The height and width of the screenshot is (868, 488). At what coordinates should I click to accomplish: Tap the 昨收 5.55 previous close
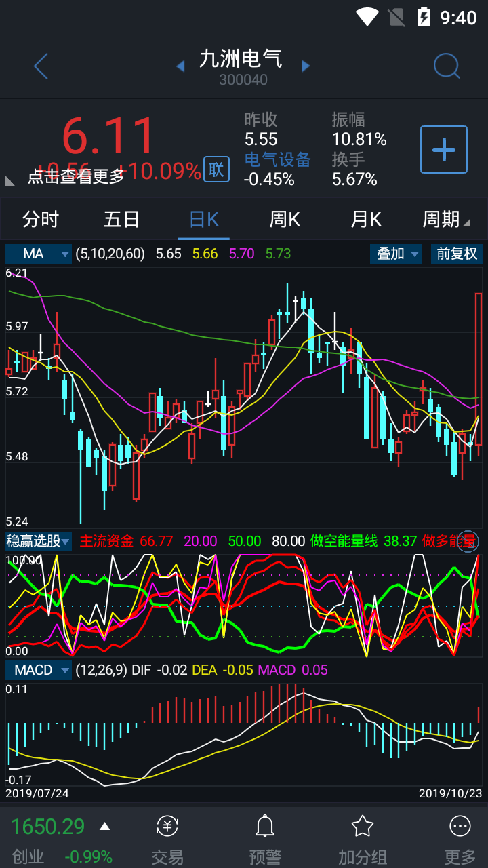pos(261,140)
